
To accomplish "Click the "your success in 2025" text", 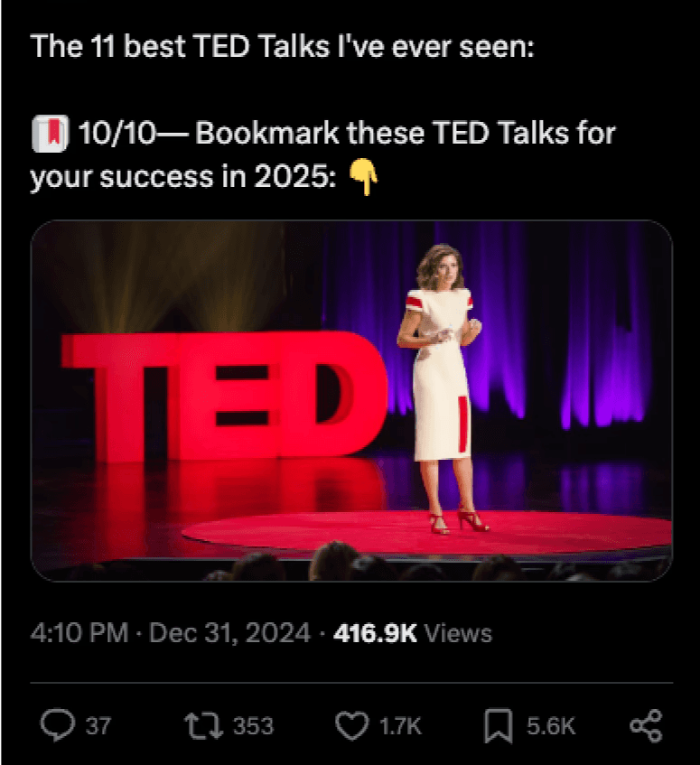I will pos(183,177).
